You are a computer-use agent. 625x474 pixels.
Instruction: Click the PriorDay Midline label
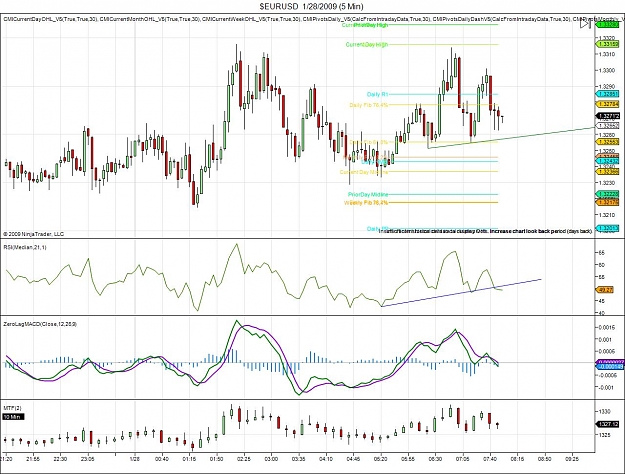point(368,195)
